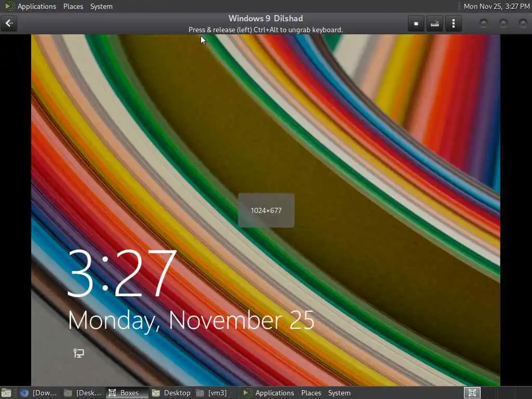Click the show desktop icon in the taskbar

point(6,393)
